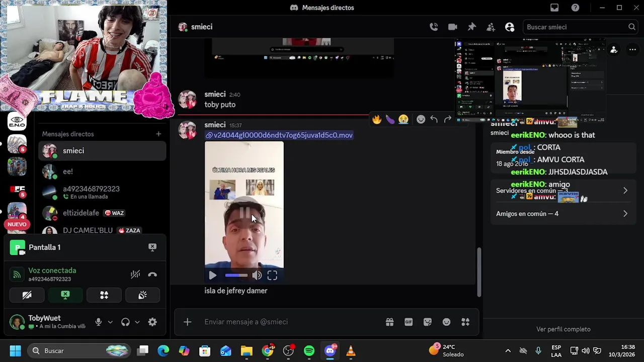
Task: Open pinned messages icon in header
Action: (x=472, y=27)
